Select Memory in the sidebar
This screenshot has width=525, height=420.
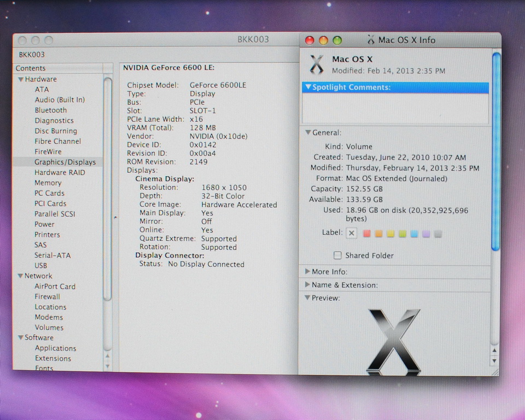(x=48, y=183)
